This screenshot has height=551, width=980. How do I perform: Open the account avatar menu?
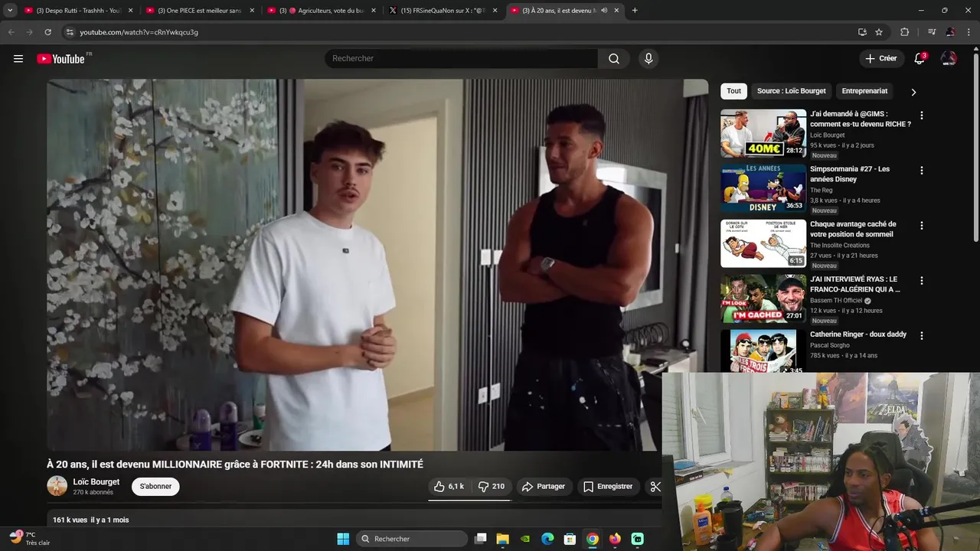(949, 59)
